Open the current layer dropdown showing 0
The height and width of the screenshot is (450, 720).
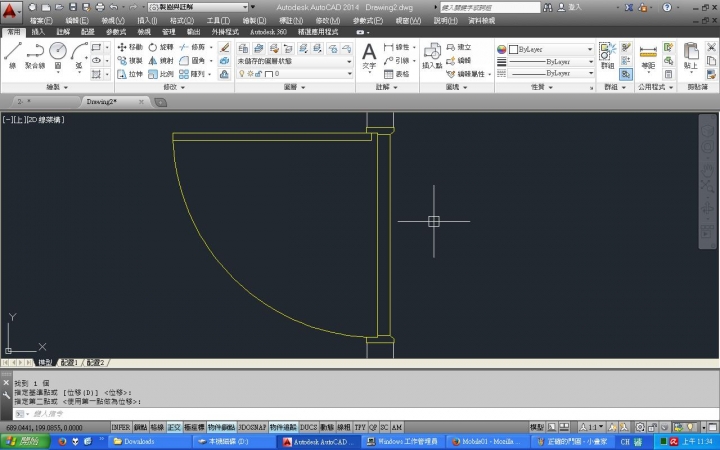tap(294, 73)
